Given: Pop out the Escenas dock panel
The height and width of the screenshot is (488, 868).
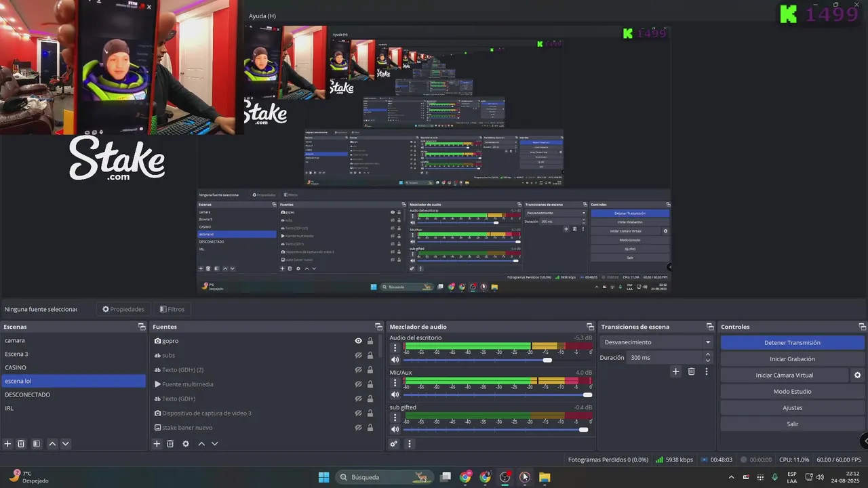Looking at the screenshot, I should (142, 327).
